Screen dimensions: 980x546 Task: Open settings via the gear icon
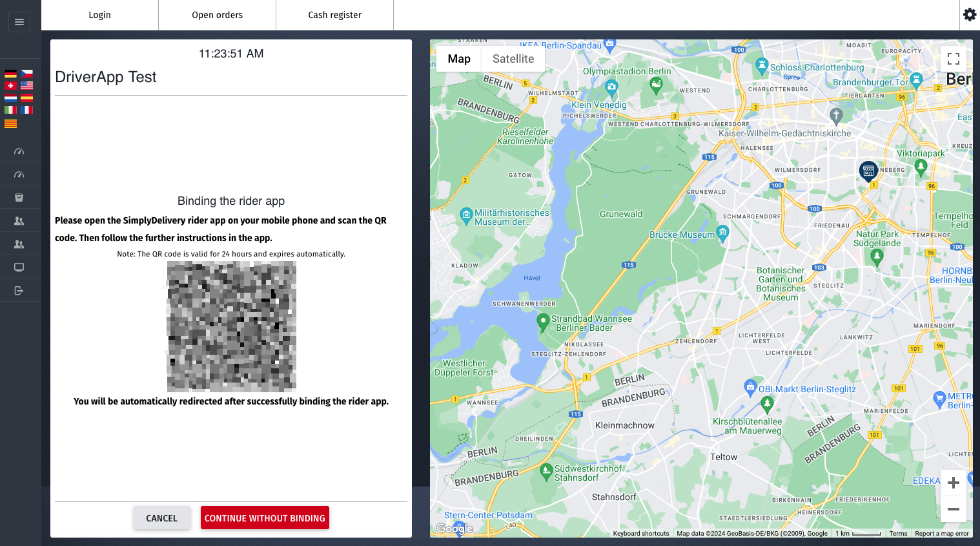coord(970,14)
